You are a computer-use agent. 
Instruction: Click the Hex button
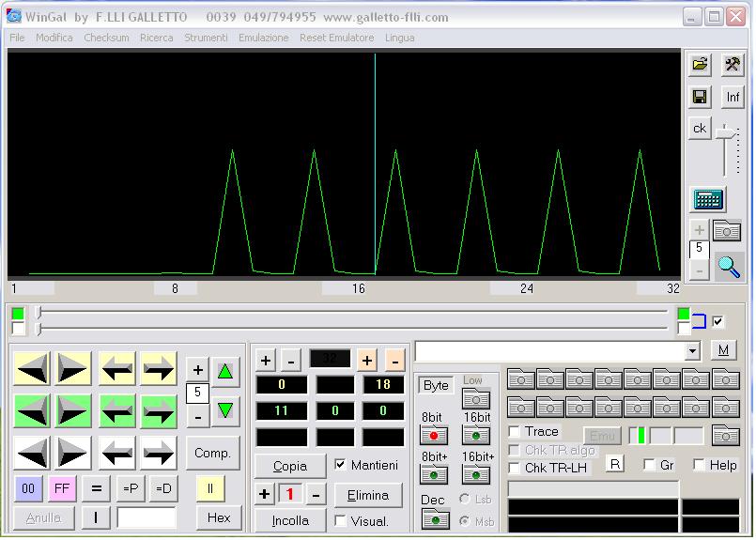[x=219, y=517]
